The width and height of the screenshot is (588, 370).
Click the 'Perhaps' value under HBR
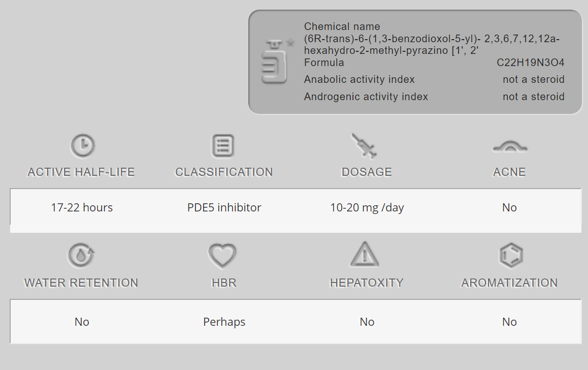click(224, 322)
